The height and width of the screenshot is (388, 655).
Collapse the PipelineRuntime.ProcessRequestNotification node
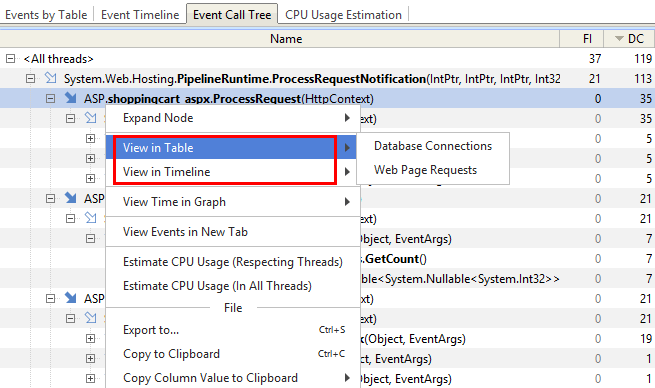click(x=30, y=79)
